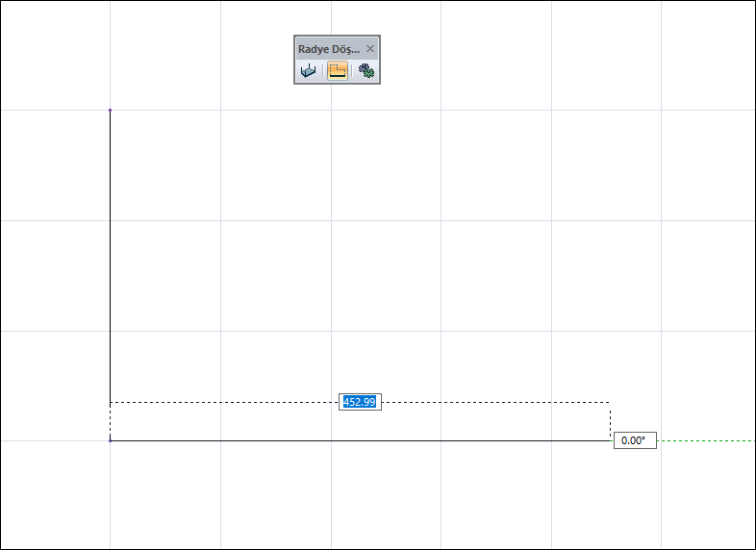Image resolution: width=756 pixels, height=550 pixels.
Task: Click short dashed witness line above angle box
Action: coord(611,421)
